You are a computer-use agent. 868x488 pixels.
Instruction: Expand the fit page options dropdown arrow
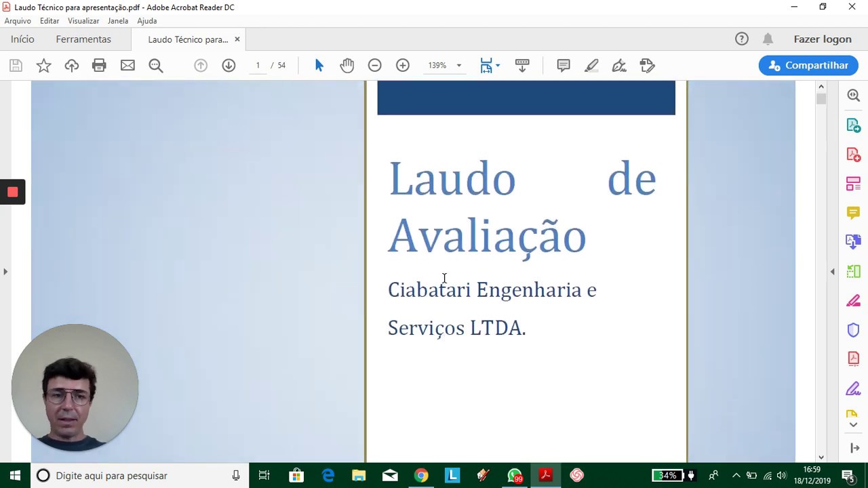pyautogui.click(x=498, y=66)
